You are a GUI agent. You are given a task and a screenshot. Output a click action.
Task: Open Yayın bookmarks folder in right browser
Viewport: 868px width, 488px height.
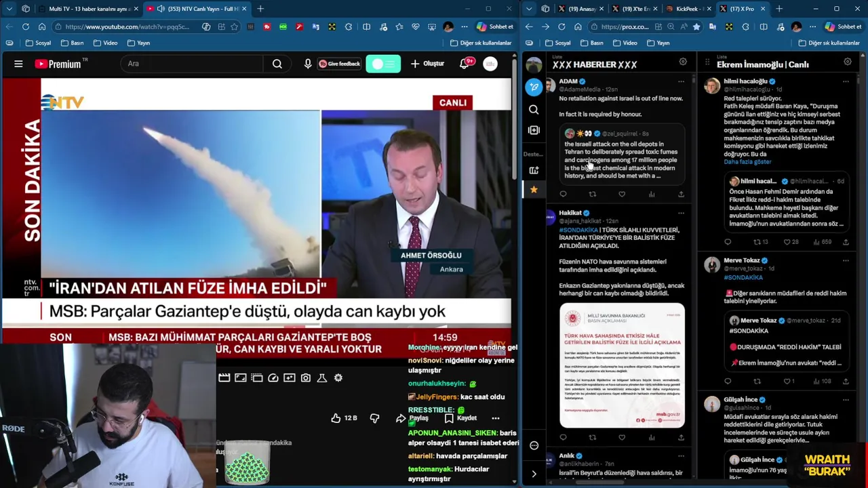click(x=658, y=43)
